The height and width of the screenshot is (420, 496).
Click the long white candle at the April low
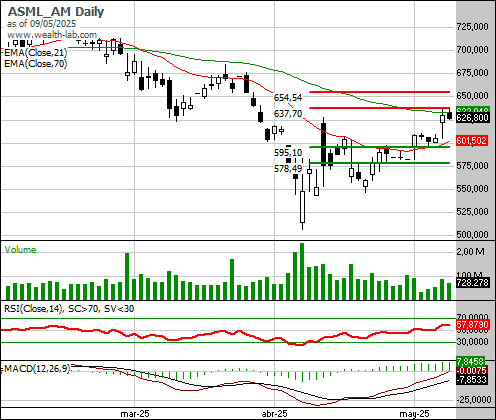click(x=302, y=207)
